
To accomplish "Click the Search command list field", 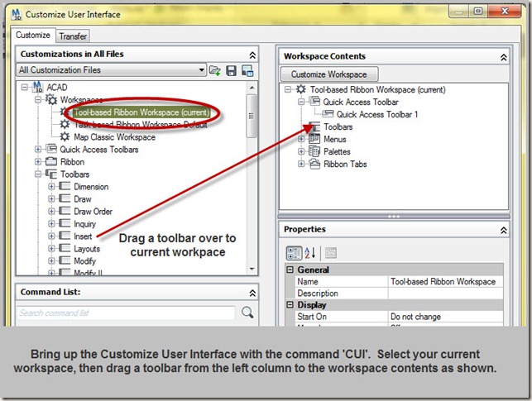I will [126, 313].
